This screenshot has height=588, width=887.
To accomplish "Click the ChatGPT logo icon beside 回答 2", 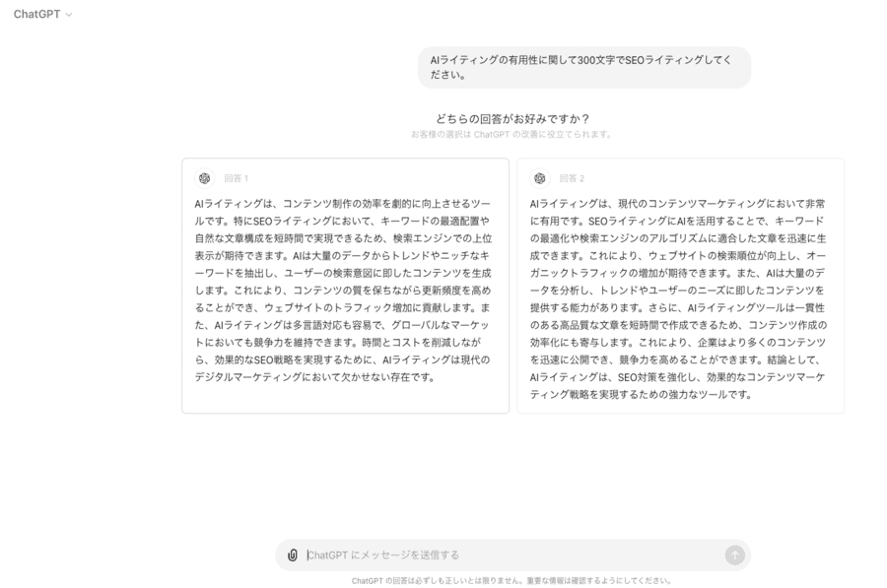I will click(540, 178).
